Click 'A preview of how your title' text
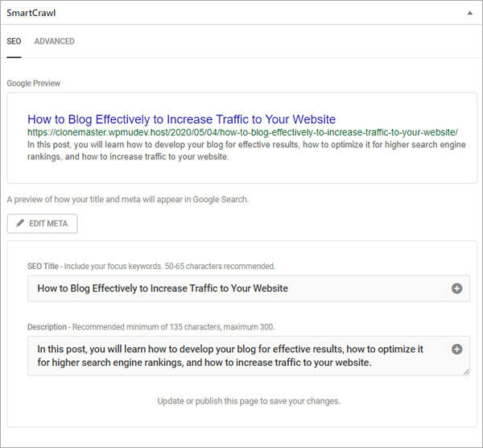The image size is (483, 448). pyautogui.click(x=128, y=200)
